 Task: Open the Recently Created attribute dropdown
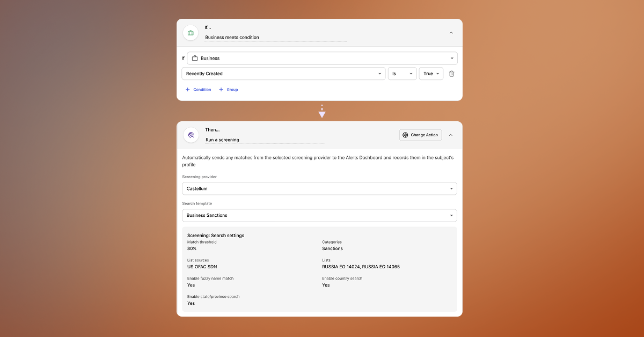pyautogui.click(x=283, y=74)
